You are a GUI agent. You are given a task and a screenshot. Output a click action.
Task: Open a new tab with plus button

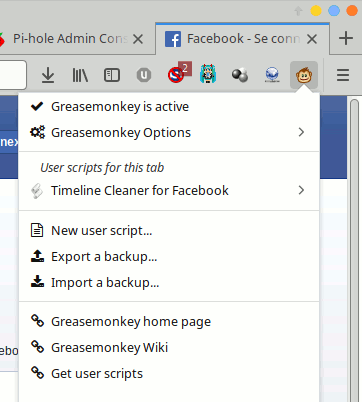coord(346,38)
